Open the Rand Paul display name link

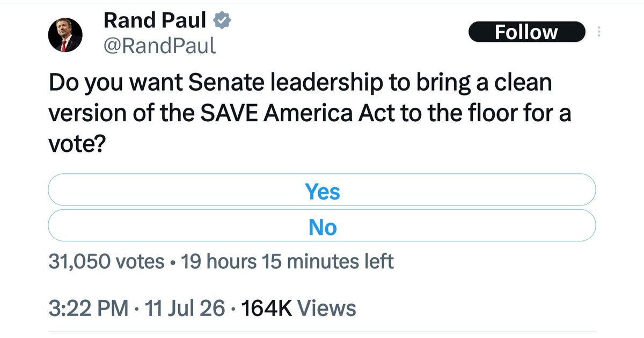pyautogui.click(x=155, y=21)
